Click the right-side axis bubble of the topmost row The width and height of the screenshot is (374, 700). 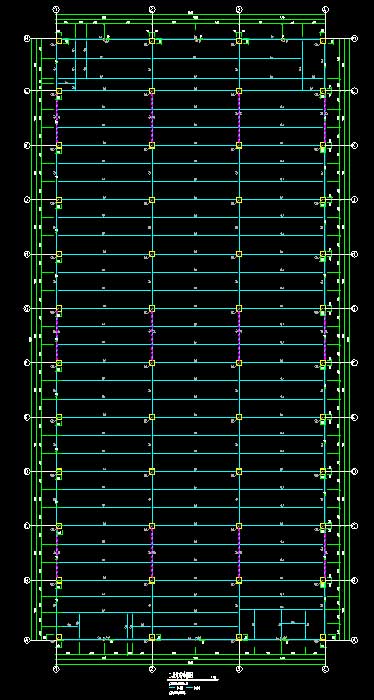355,39
